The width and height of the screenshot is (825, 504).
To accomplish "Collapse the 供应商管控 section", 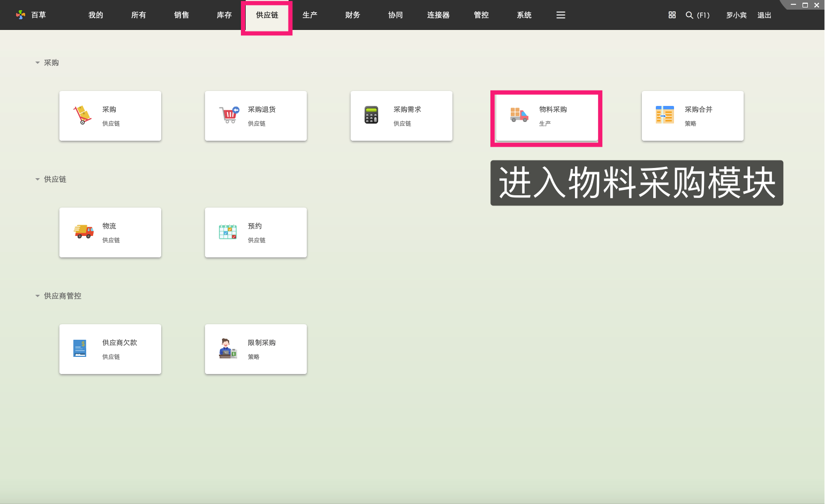I will click(x=37, y=295).
